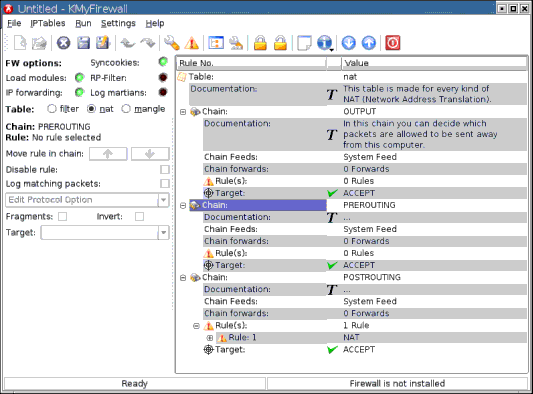Click the blue up-arrow toolbar icon
The image size is (533, 394).
coord(369,43)
